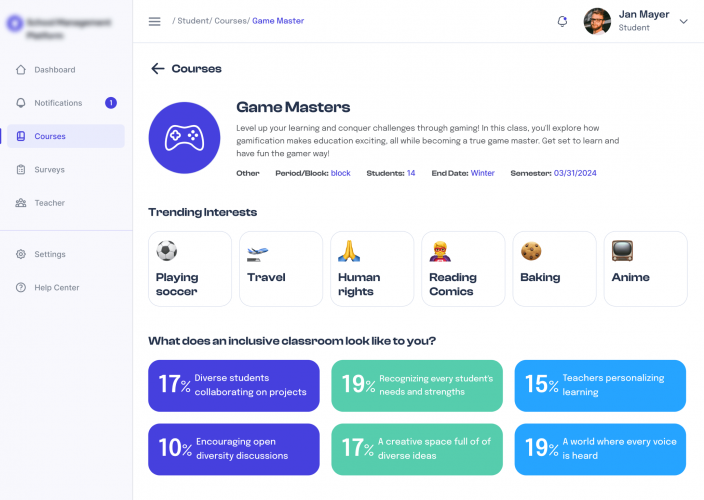Click the 19% Recognizing every student's needs card
The width and height of the screenshot is (704, 500).
pos(417,386)
